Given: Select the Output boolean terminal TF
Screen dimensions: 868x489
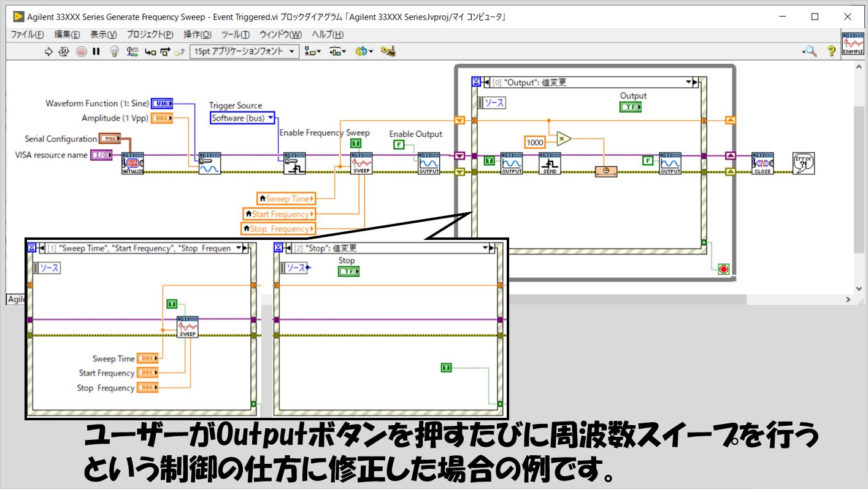Looking at the screenshot, I should (x=631, y=107).
